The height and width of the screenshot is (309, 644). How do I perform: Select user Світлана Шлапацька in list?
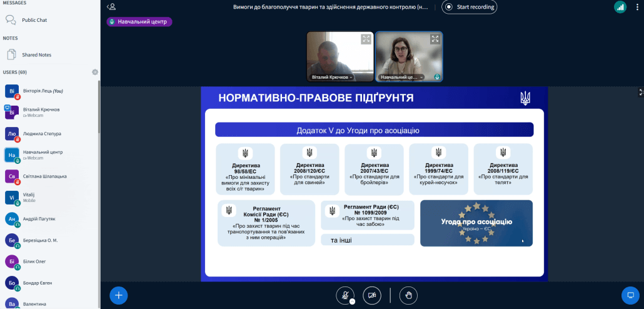(x=44, y=176)
